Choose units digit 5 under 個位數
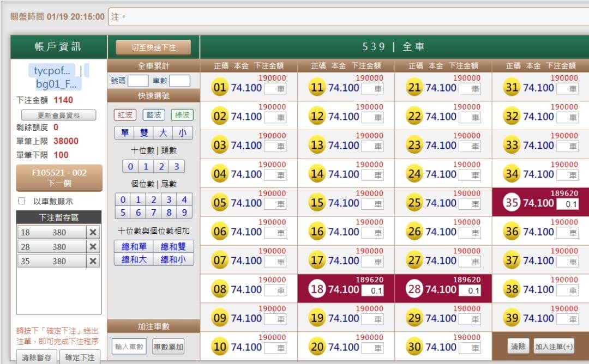This screenshot has height=364, width=589. coord(123,213)
